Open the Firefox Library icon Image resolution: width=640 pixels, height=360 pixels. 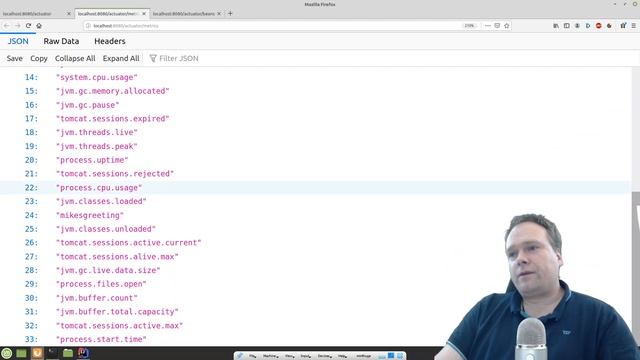(x=556, y=26)
